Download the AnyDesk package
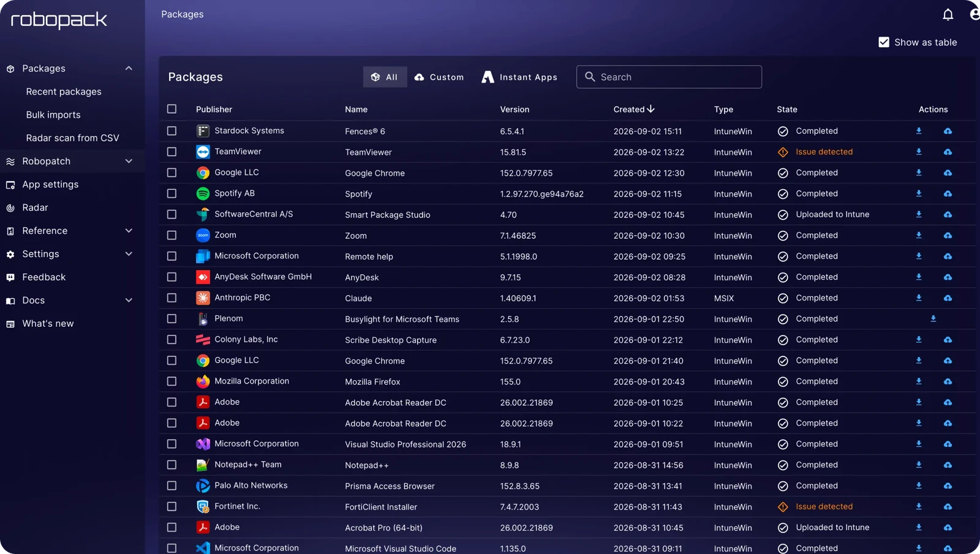The height and width of the screenshot is (554, 980). [919, 277]
